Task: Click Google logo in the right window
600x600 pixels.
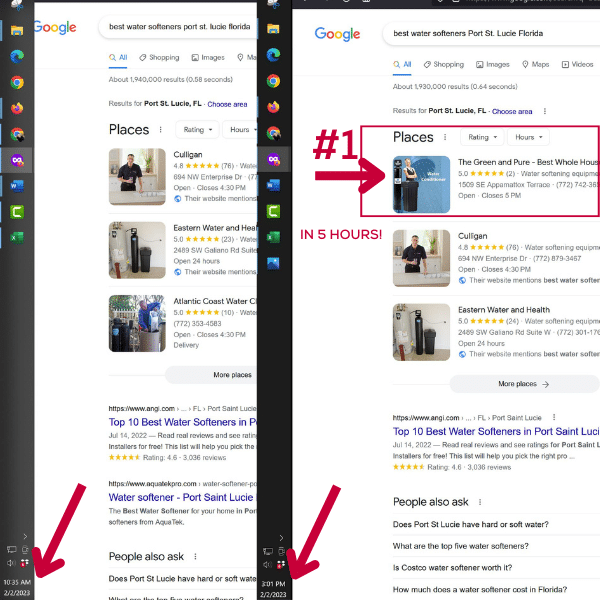Action: [337, 34]
